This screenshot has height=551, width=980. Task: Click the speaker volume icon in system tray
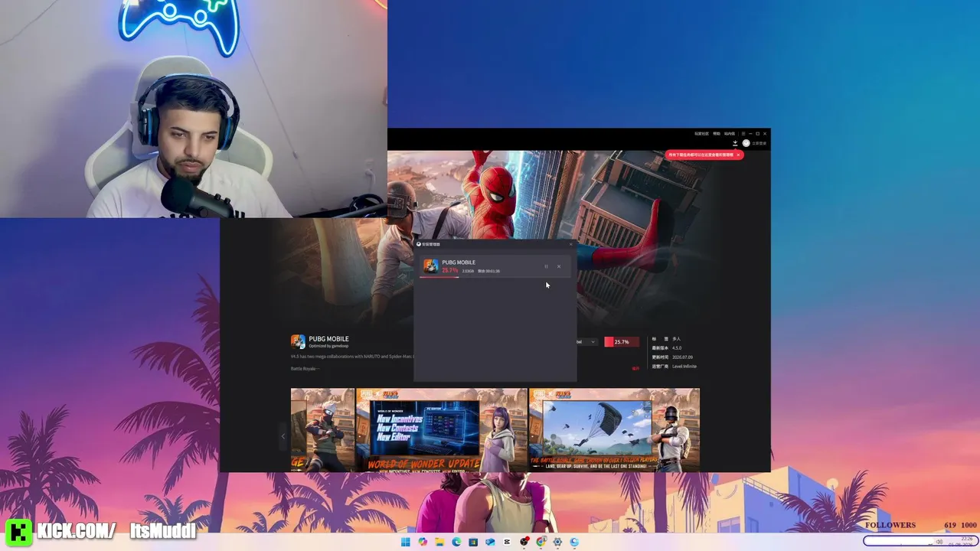coord(939,542)
